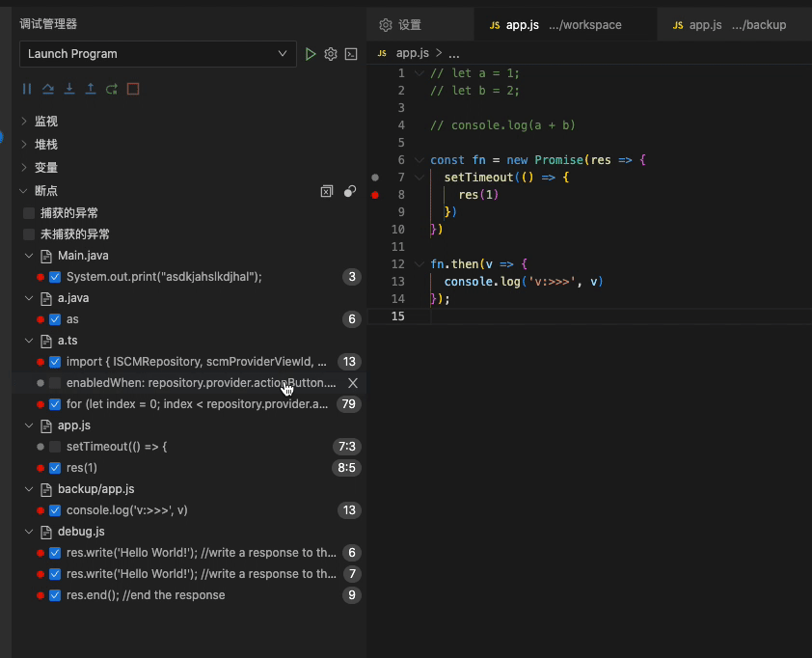Click the step over icon
Screen dimensions: 812x658
pyautogui.click(x=48, y=89)
